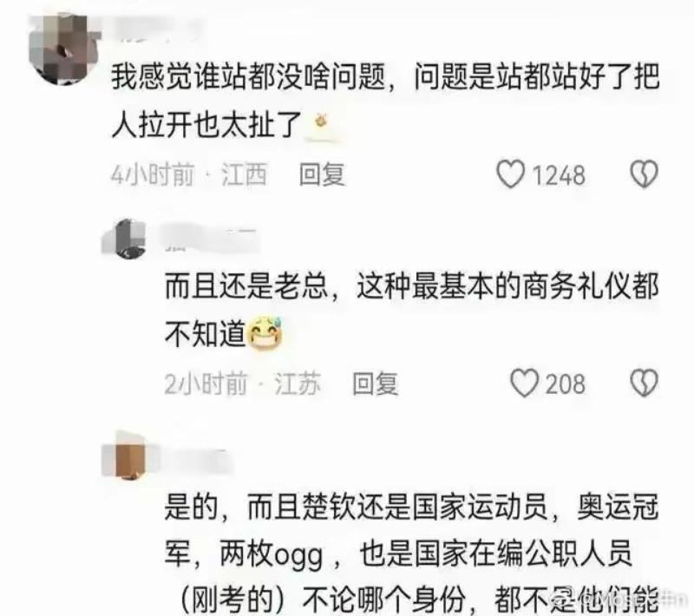
Task: Select comment text starting 我感觉谁站都没啥问题
Action: pyautogui.click(x=385, y=101)
